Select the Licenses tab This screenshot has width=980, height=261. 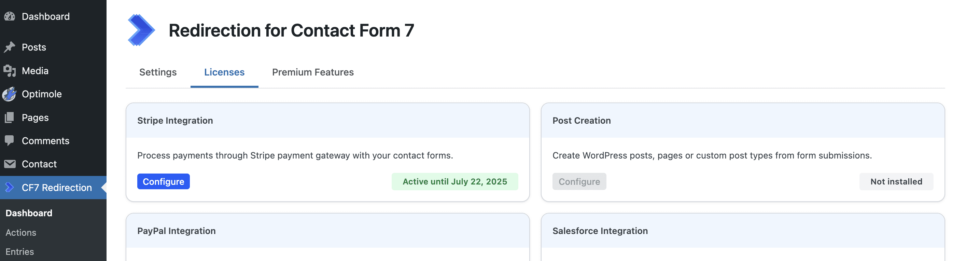(x=224, y=72)
